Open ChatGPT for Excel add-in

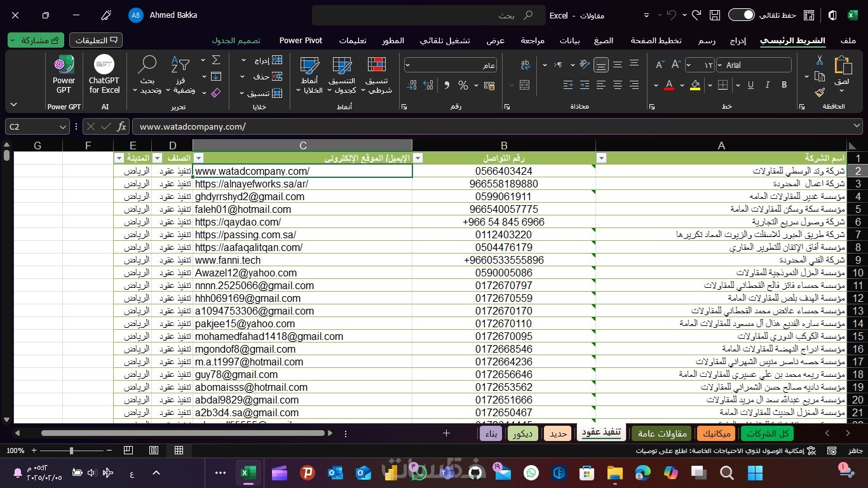104,75
